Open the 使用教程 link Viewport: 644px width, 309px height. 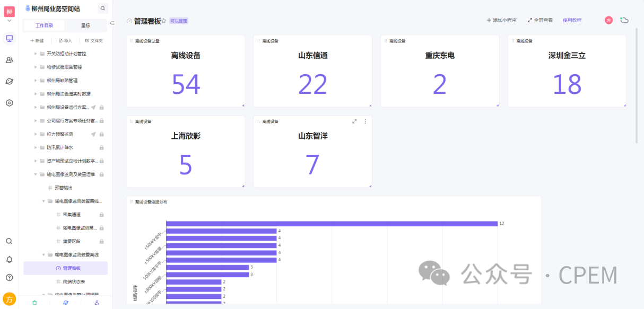tap(572, 20)
